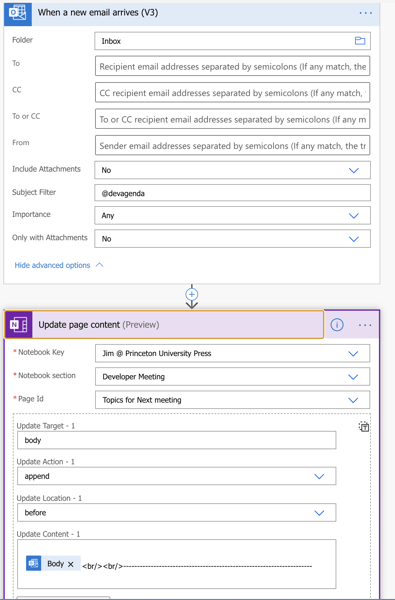
Task: Insert a new step with the plus icon
Action: 192,294
